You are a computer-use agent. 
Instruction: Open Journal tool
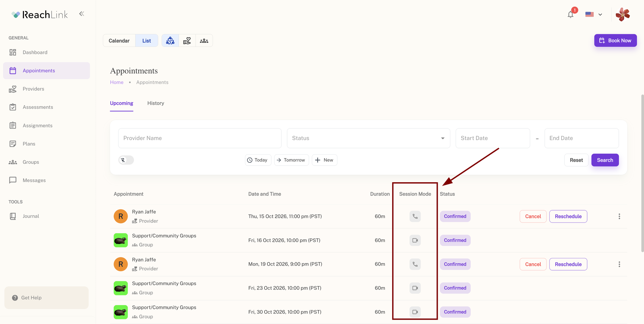click(47, 216)
